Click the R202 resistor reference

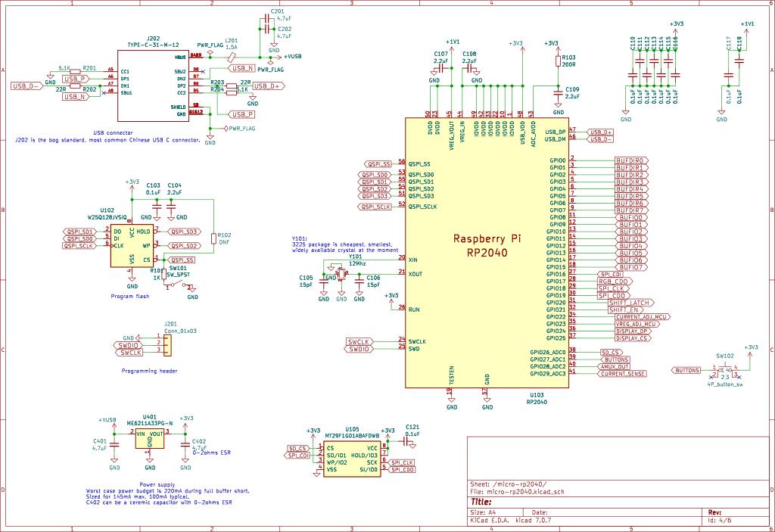point(89,89)
